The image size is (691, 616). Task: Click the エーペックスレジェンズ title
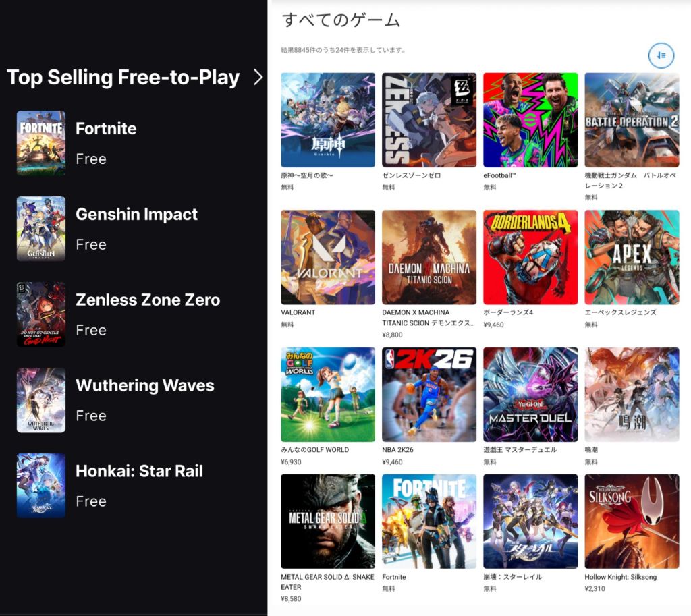tap(621, 312)
